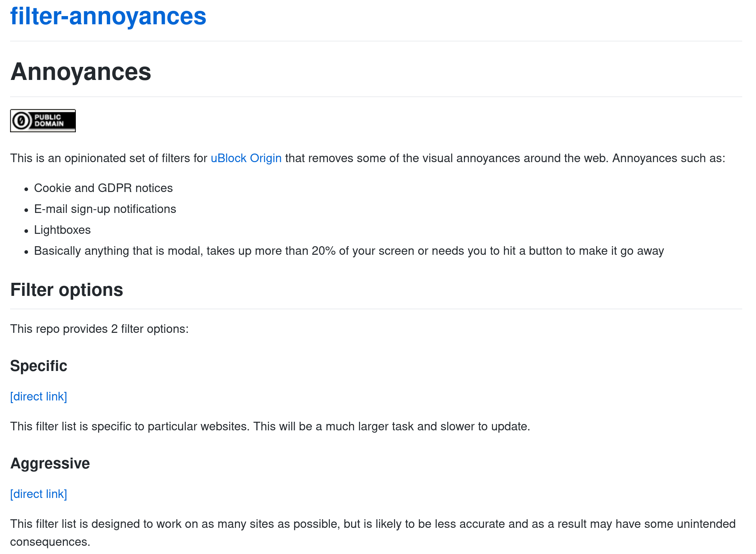Click the zero circle symbol in the badge
The width and height of the screenshot is (756, 554).
(x=21, y=121)
